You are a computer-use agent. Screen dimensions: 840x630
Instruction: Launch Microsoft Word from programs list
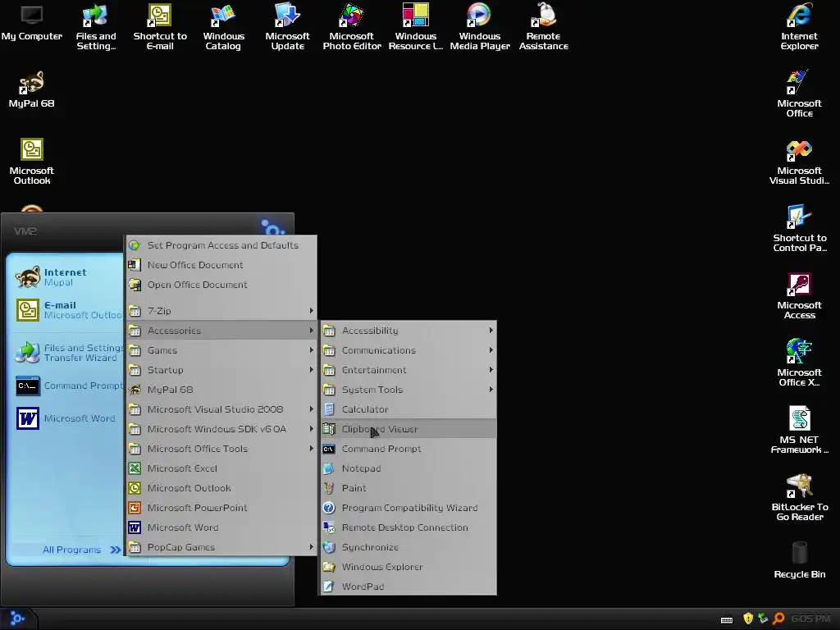point(221,527)
